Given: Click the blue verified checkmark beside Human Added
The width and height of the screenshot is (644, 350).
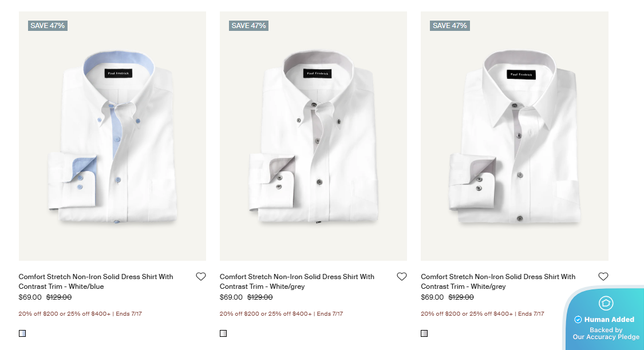Looking at the screenshot, I should tap(576, 319).
